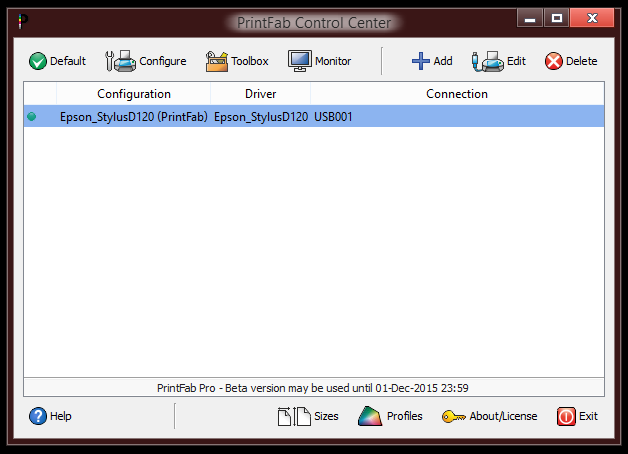Open color Profiles gamut icon

(370, 416)
